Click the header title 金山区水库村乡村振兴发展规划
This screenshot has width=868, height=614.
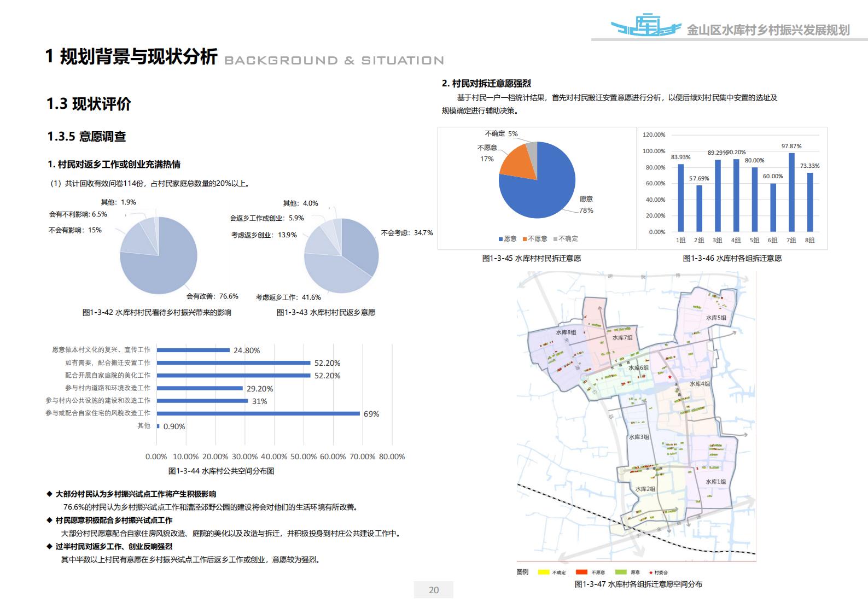[768, 30]
